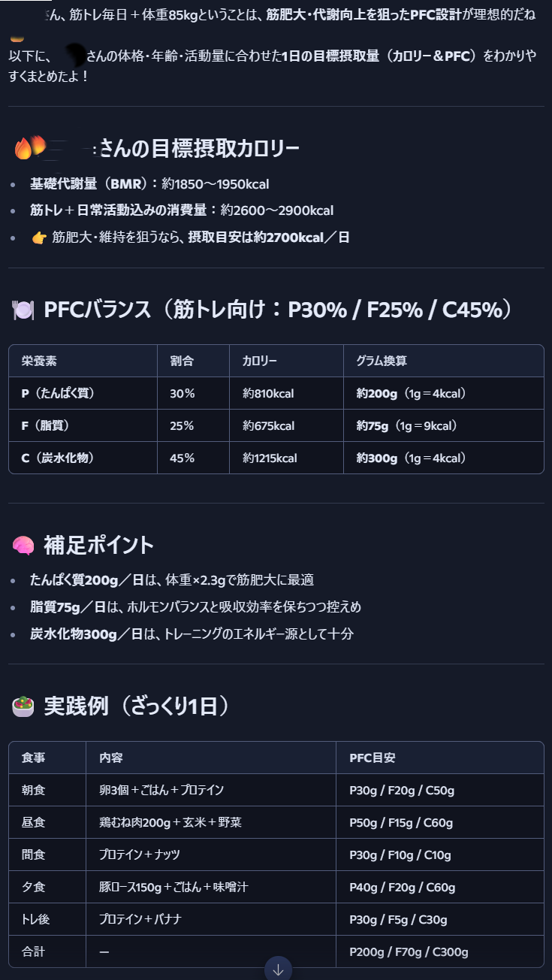This screenshot has height=980, width=552.
Task: Click the pointing hand emoji in the calorie list
Action: (x=39, y=237)
